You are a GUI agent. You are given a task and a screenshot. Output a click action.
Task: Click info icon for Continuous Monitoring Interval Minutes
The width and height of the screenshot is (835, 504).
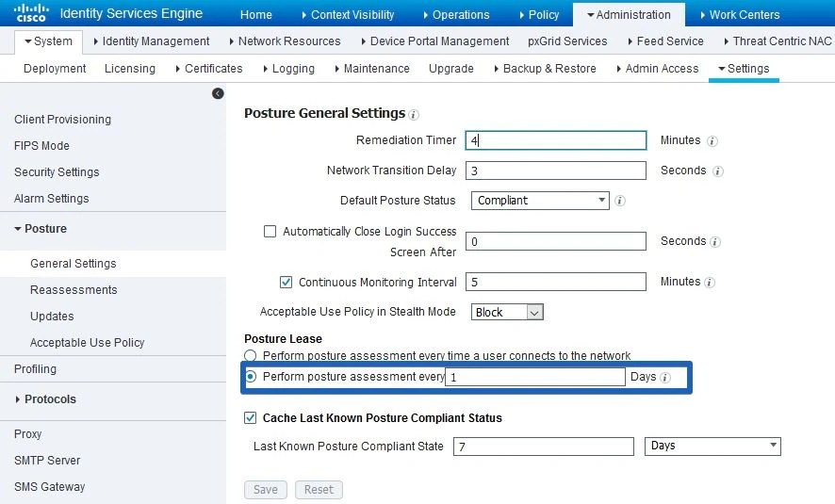pyautogui.click(x=710, y=283)
